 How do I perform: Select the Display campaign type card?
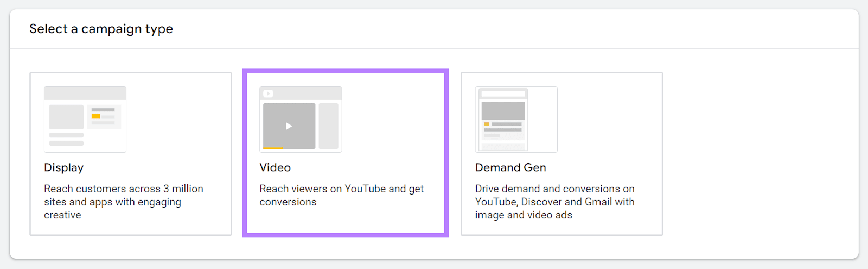[x=131, y=154]
